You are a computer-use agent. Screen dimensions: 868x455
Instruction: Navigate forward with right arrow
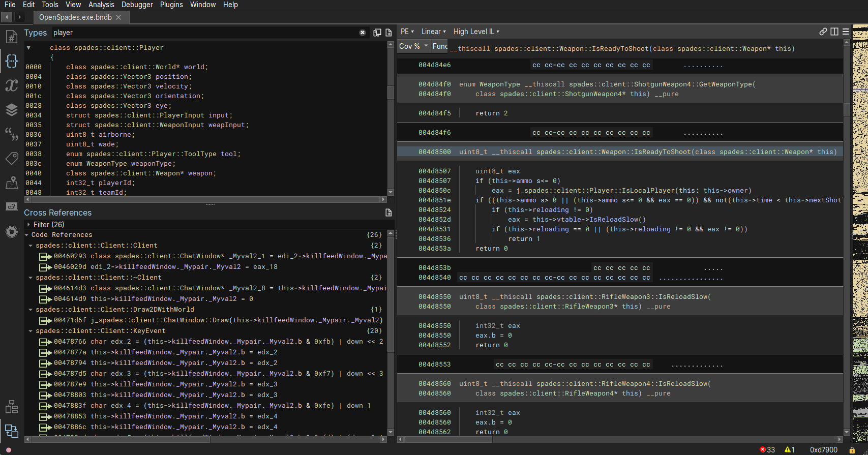[x=19, y=17]
